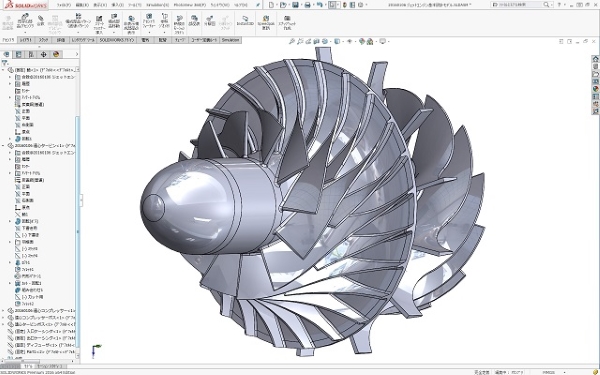Image resolution: width=600 pixels, height=375 pixels.
Task: Toggle the Hide/Show Items eye icon
Action: (349, 41)
